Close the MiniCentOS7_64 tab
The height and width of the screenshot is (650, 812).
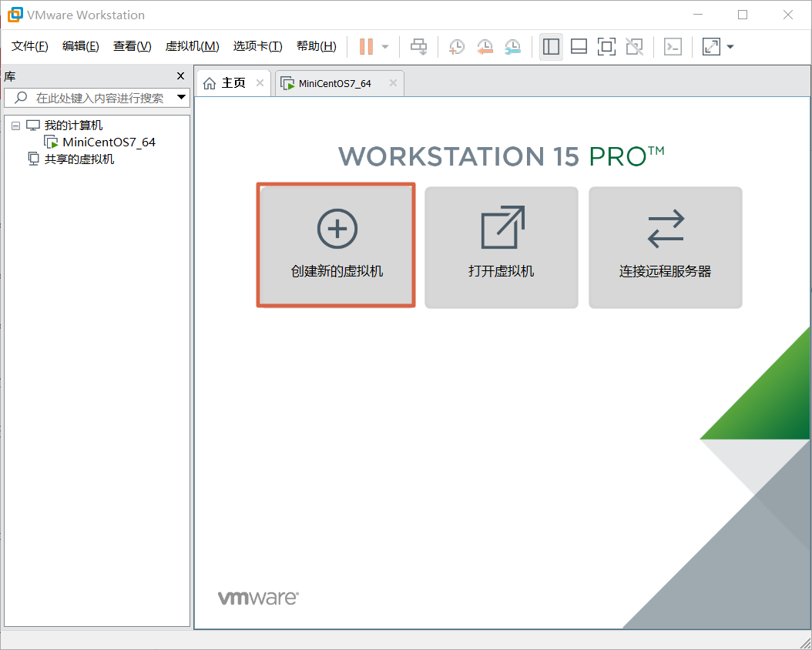(393, 83)
